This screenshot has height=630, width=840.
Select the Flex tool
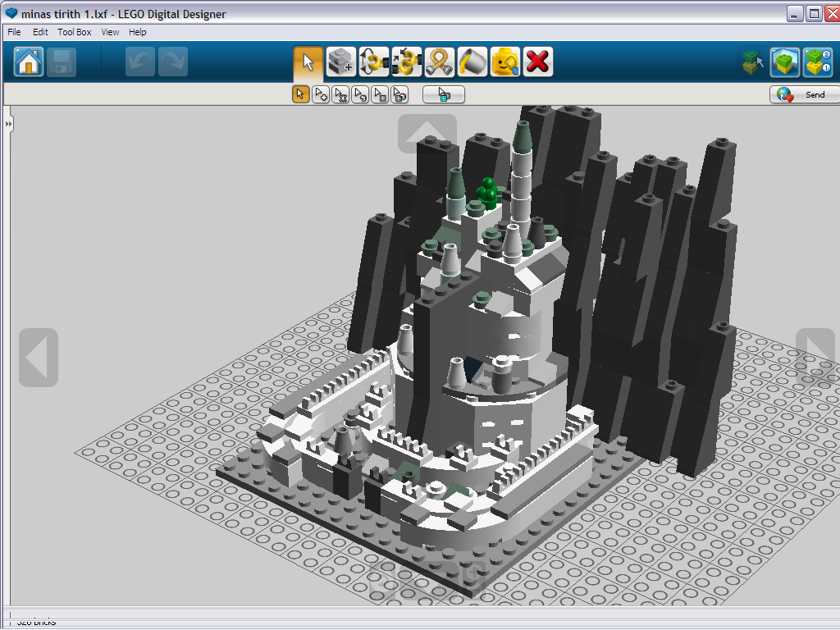440,62
